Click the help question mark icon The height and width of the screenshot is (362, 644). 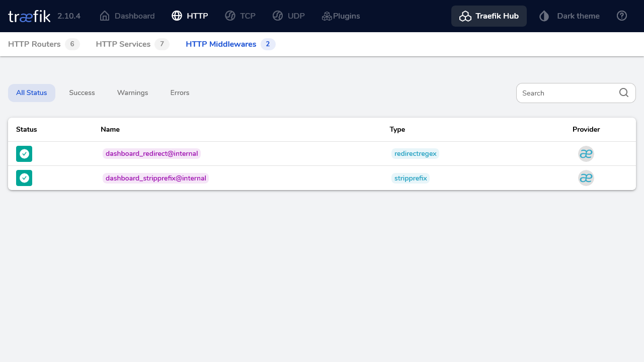click(622, 16)
